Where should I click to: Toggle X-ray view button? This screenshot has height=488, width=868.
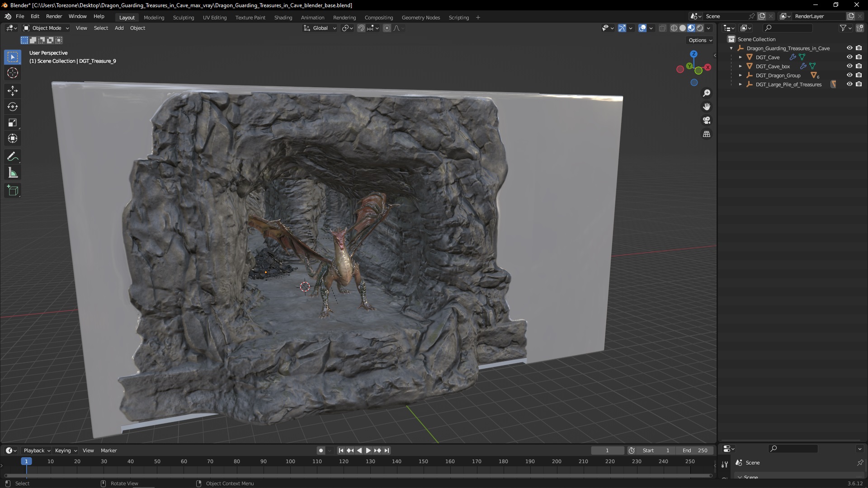click(662, 28)
